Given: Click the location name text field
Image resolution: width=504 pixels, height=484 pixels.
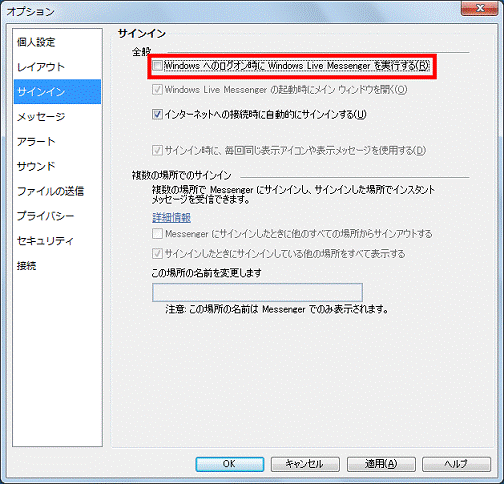Looking at the screenshot, I should point(257,292).
